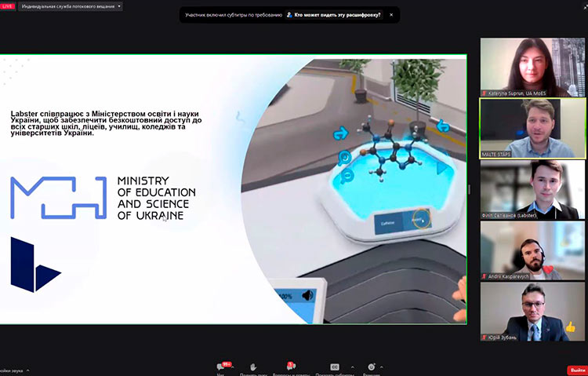Click the raise hand icon
Screen dimensions: 588x376
click(x=252, y=366)
